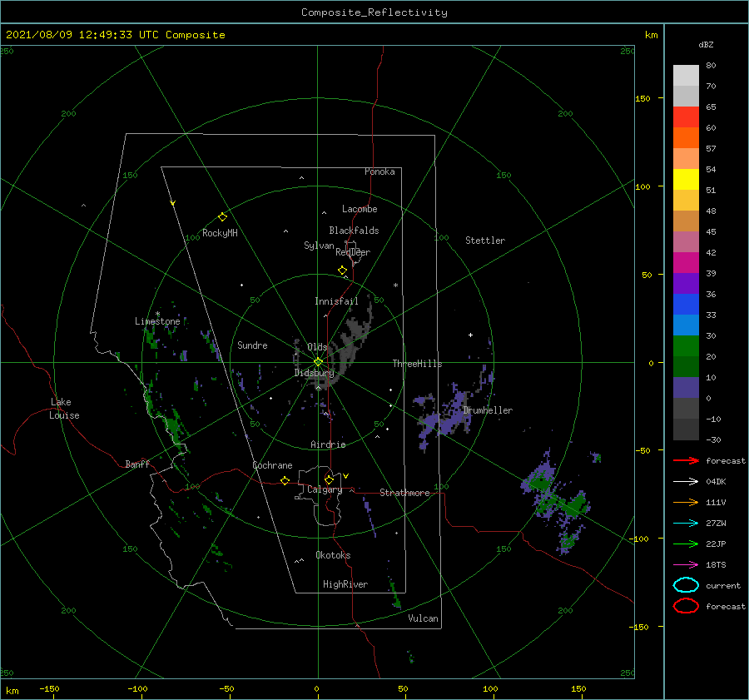Click the light blue 30-33 dBZ swatch
Image resolution: width=749 pixels, height=700 pixels.
(686, 325)
